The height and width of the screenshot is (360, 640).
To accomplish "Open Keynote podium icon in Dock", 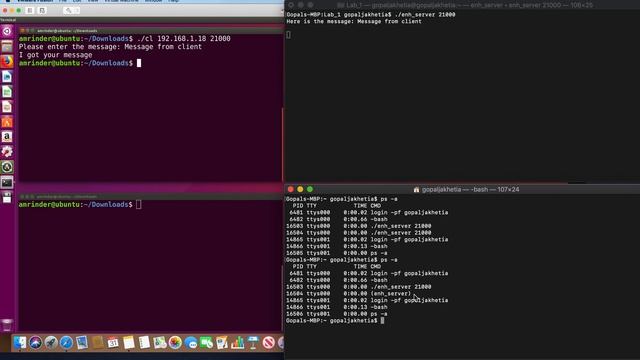I will pyautogui.click(x=253, y=342).
